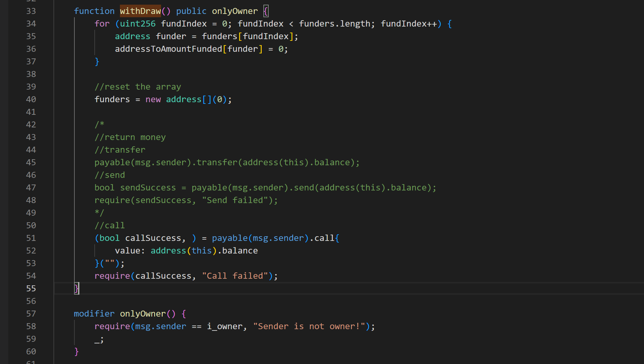
Task: Click line number 33 in the gutter
Action: point(31,11)
